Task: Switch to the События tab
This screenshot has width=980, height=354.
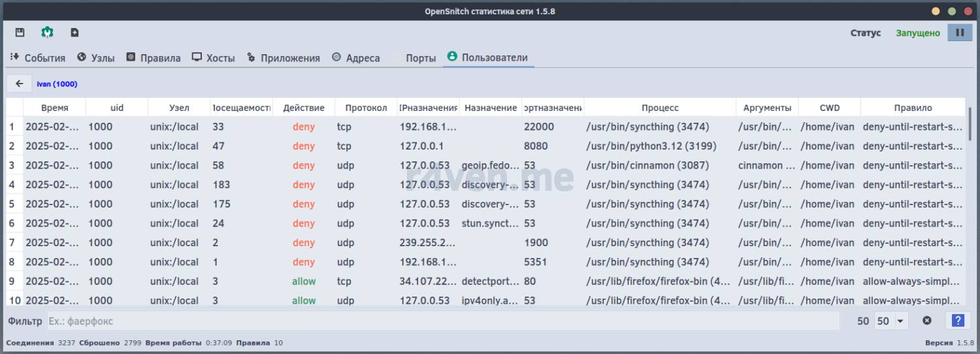Action: 38,58
